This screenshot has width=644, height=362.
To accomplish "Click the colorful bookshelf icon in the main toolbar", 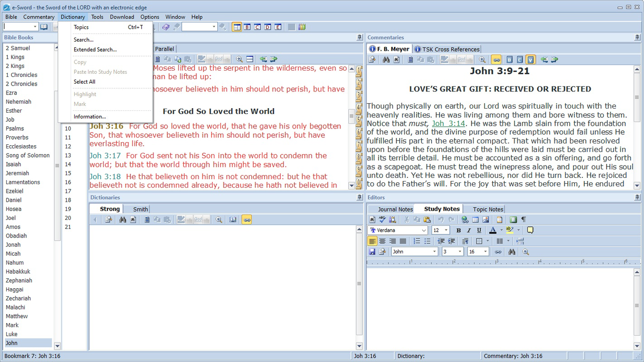I will (x=302, y=27).
